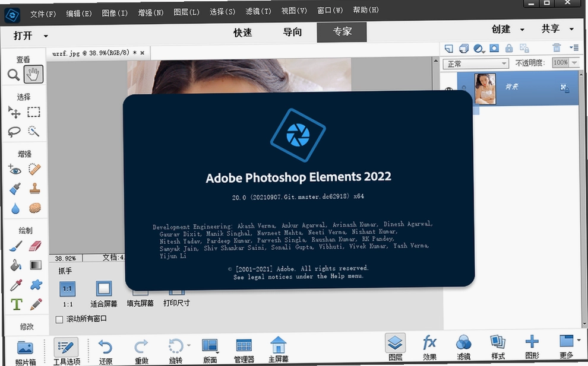The width and height of the screenshot is (588, 366).
Task: Select the Pencil tool
Action: pyautogui.click(x=36, y=304)
